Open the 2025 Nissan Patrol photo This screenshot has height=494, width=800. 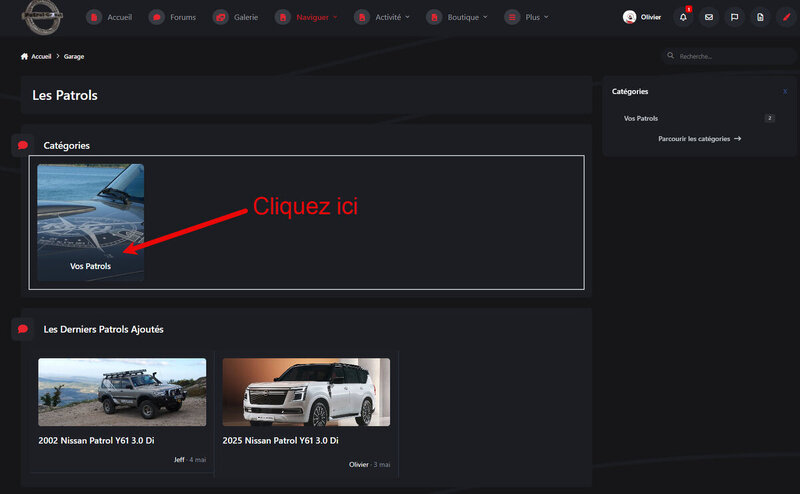point(306,392)
